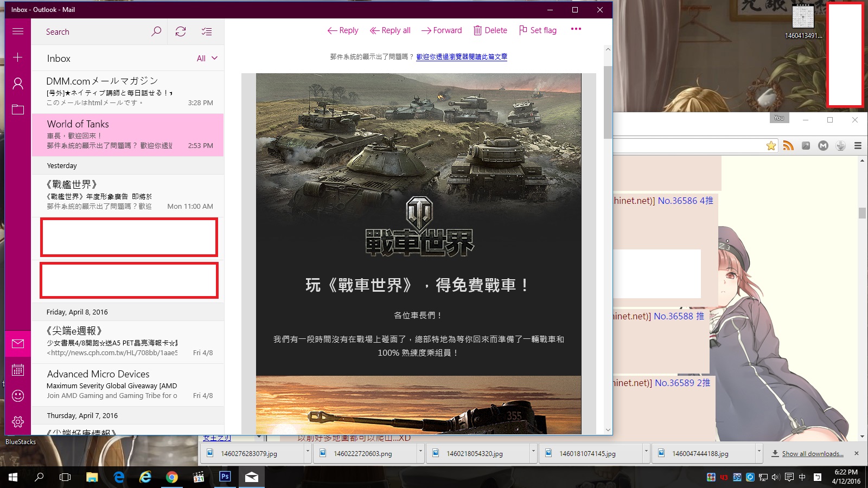Sync the mailbox with the refresh icon
Image resolution: width=868 pixels, height=488 pixels.
[181, 31]
